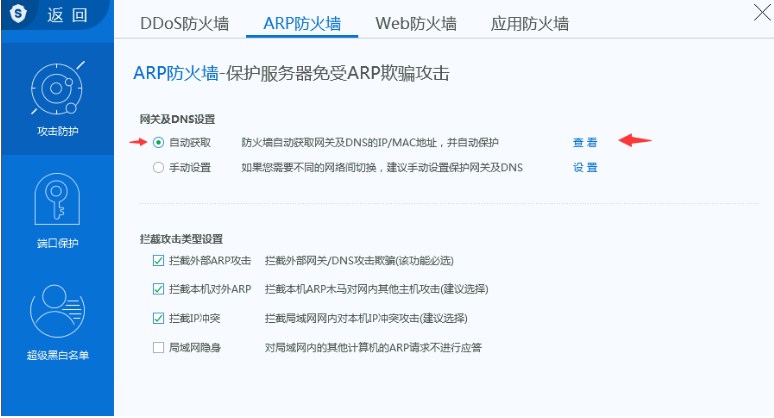Disable the 拦截IP冲突 checkbox
This screenshot has width=774, height=418.
158,318
